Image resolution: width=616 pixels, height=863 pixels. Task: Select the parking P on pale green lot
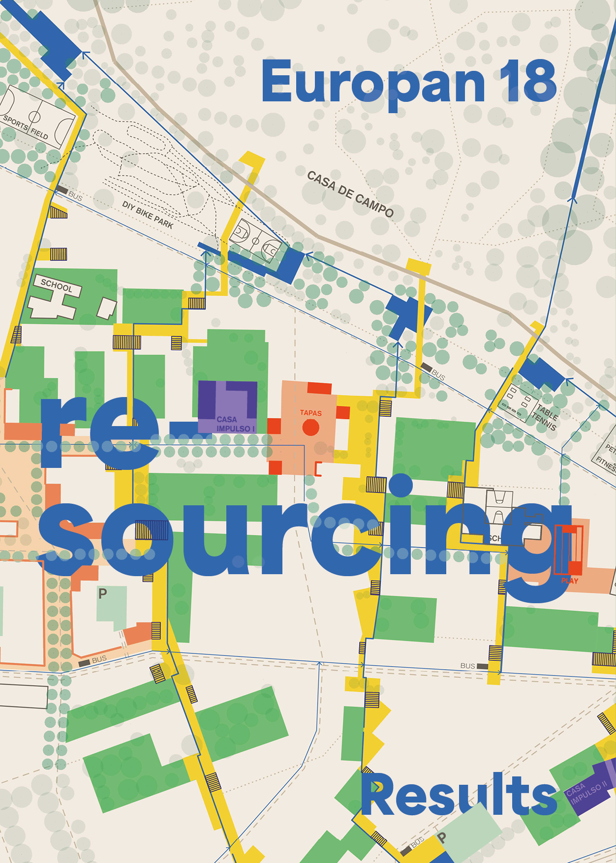coord(102,594)
